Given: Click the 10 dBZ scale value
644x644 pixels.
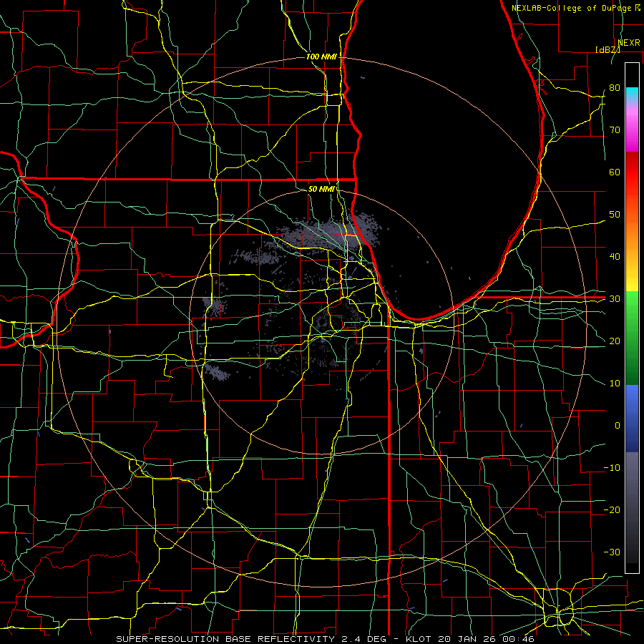Looking at the screenshot, I should pyautogui.click(x=615, y=384).
